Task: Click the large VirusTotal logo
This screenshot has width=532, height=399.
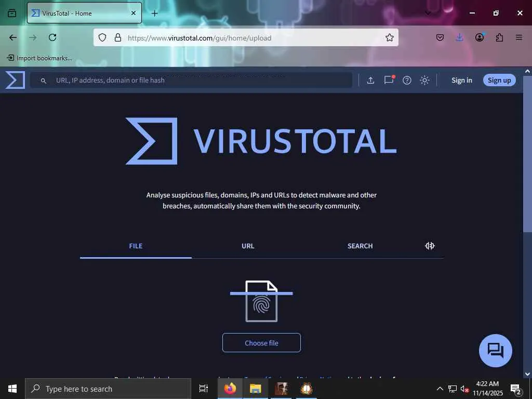Action: click(x=261, y=141)
